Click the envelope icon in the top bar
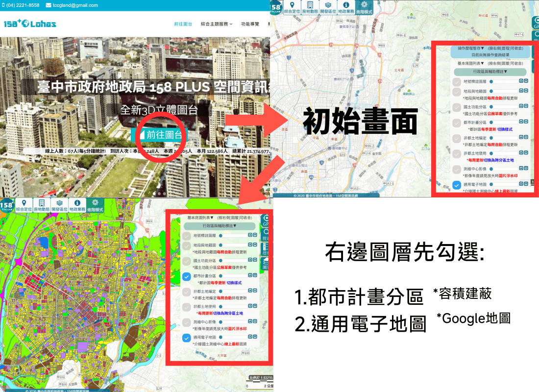This screenshot has height=392, width=539. pyautogui.click(x=48, y=5)
